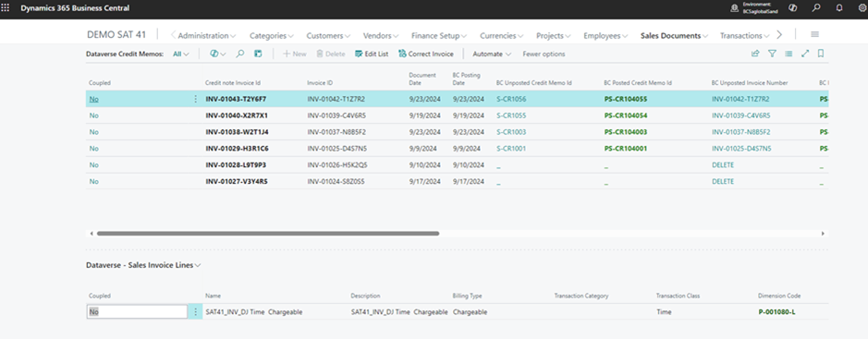Click the Coupled No link in first row
868x339 pixels.
coord(93,99)
